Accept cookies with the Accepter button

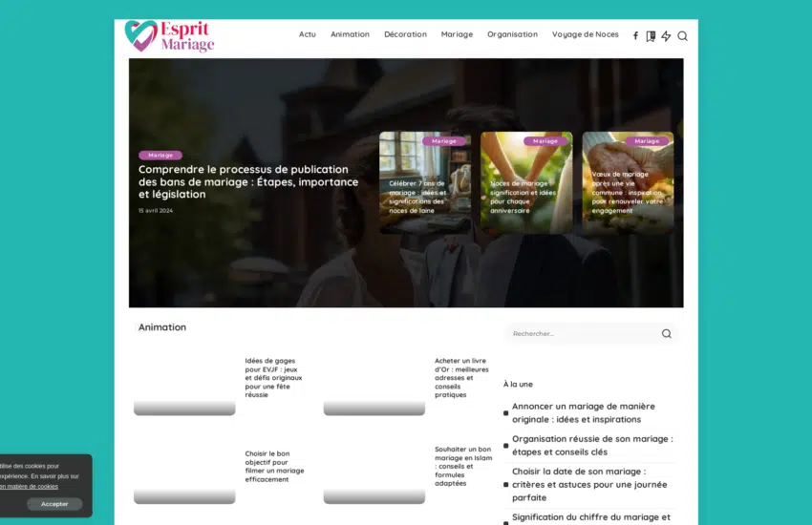[54, 504]
